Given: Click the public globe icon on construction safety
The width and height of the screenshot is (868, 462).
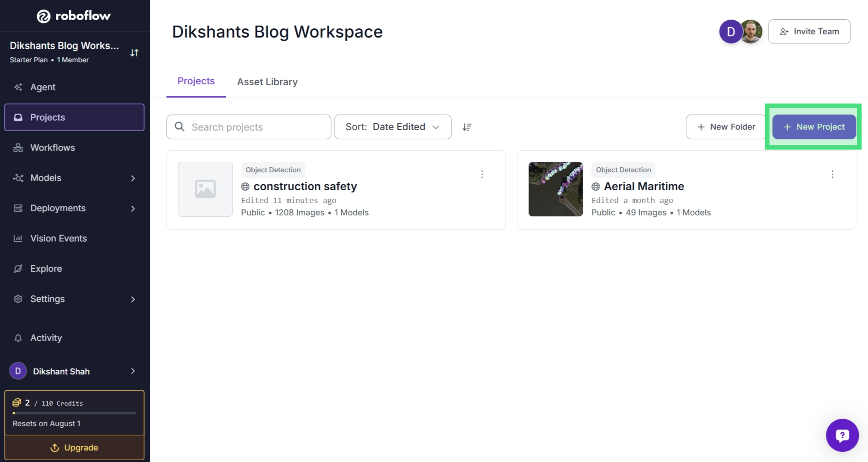Looking at the screenshot, I should coord(246,187).
